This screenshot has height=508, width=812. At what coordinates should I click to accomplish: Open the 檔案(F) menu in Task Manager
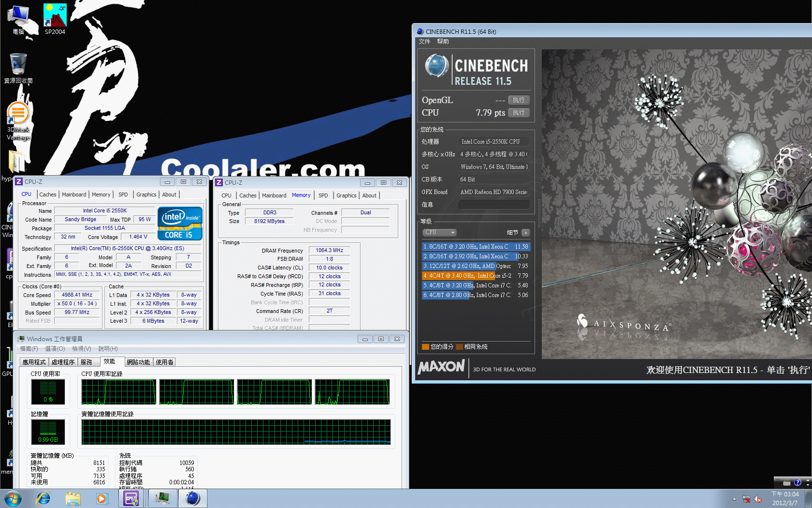29,349
